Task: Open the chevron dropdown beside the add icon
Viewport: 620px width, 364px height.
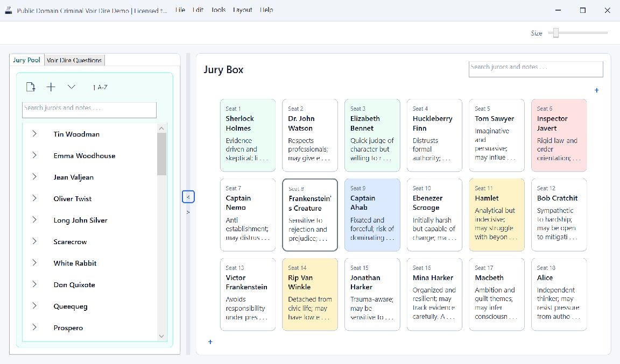Action: pos(71,87)
